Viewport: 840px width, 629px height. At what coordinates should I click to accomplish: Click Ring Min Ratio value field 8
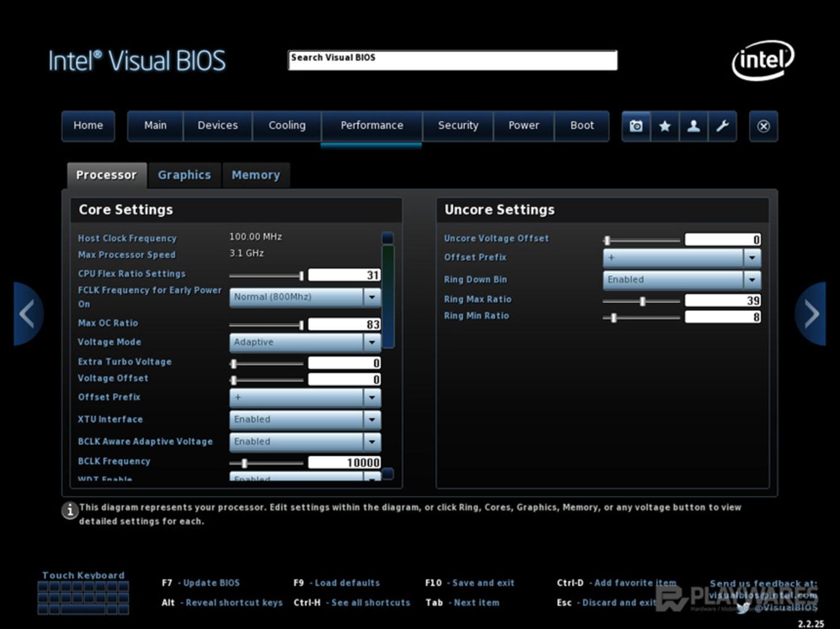point(723,317)
